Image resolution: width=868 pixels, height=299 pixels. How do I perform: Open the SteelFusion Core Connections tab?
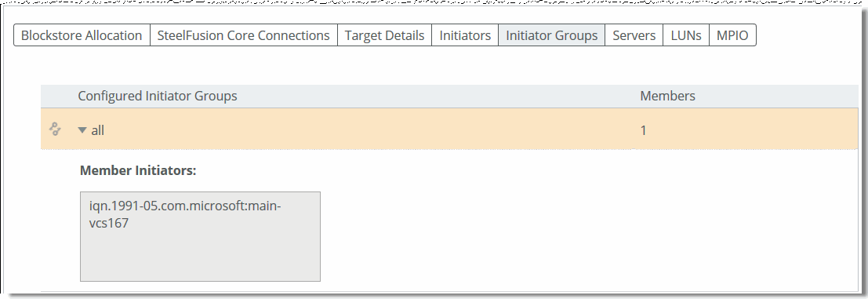coord(244,35)
